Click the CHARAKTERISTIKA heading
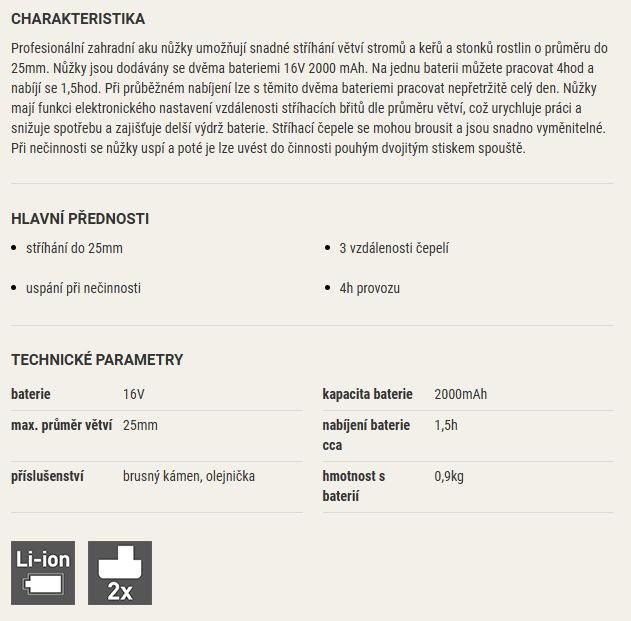This screenshot has width=631, height=621. 78,19
